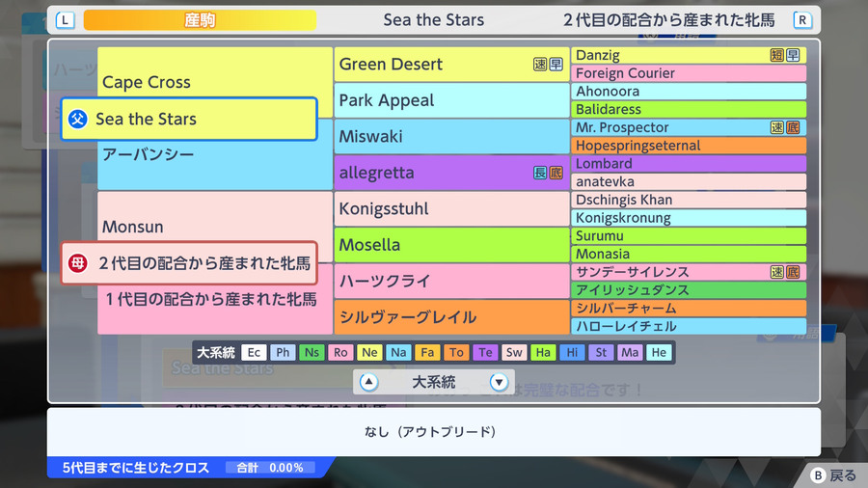Select the Ne lineage swatch
Screen dimensions: 868x488
coord(369,352)
